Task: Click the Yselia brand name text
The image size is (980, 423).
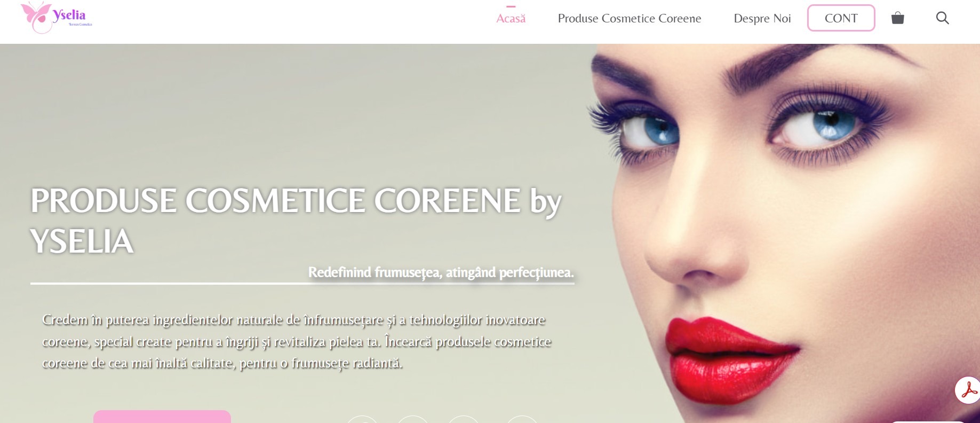Action: (69, 15)
